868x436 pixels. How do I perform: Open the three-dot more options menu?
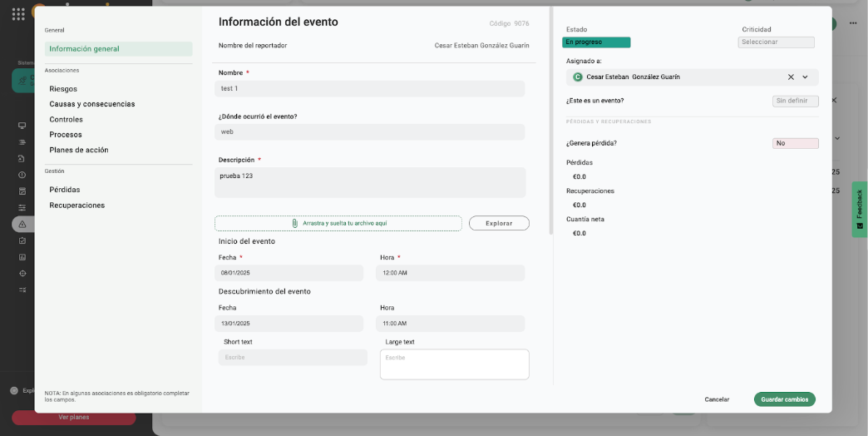[852, 23]
